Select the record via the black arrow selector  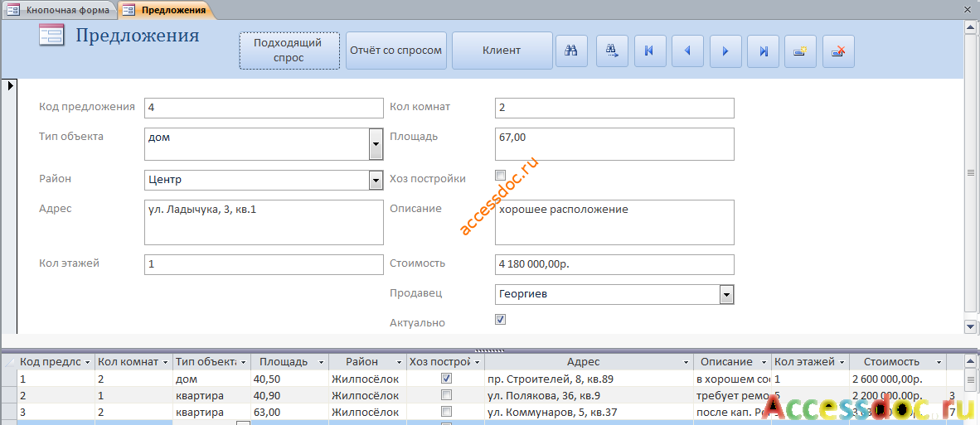point(10,85)
